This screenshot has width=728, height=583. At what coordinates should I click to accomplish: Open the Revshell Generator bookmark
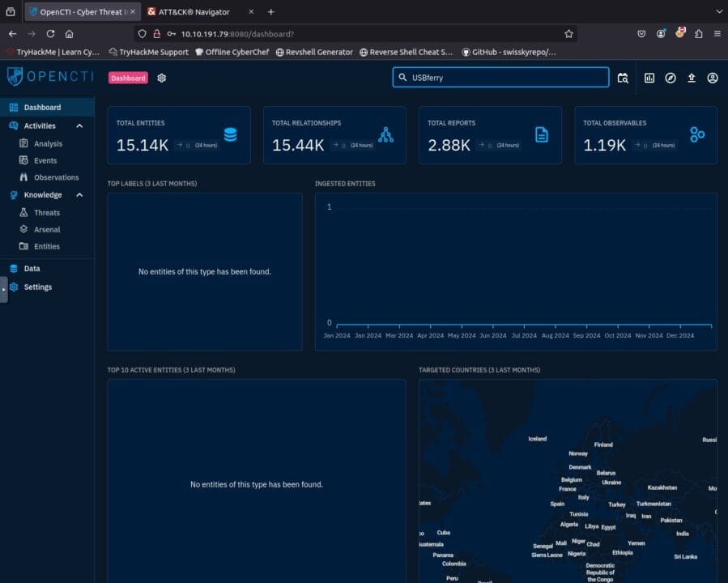pyautogui.click(x=314, y=52)
